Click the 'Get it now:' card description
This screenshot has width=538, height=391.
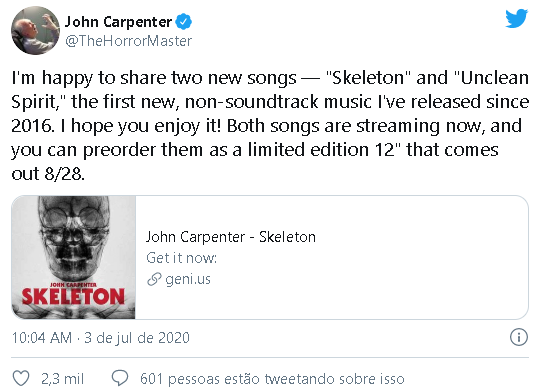click(182, 258)
